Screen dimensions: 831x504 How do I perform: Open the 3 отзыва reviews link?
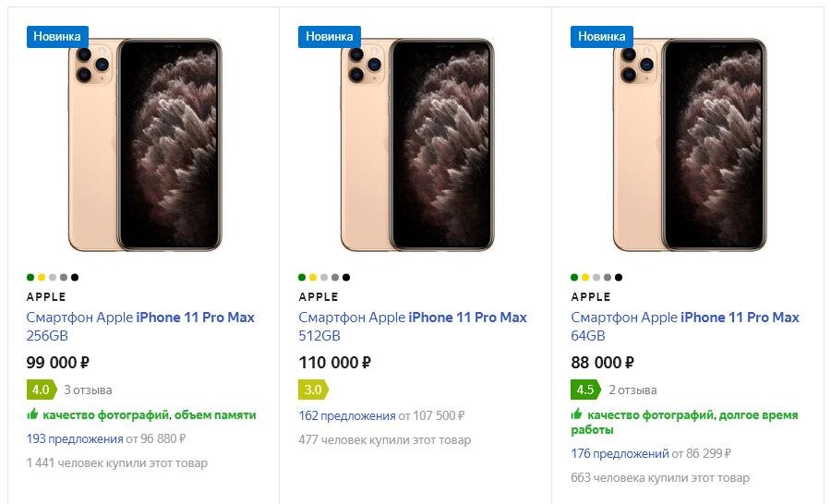coord(88,390)
